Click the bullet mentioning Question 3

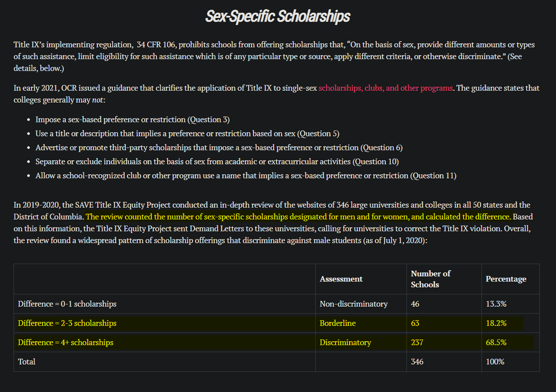click(132, 120)
